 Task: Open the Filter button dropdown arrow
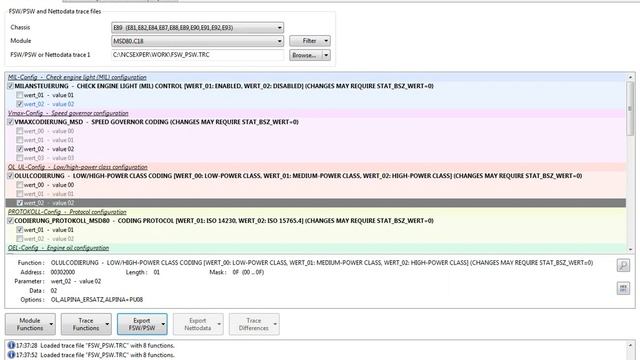click(326, 41)
